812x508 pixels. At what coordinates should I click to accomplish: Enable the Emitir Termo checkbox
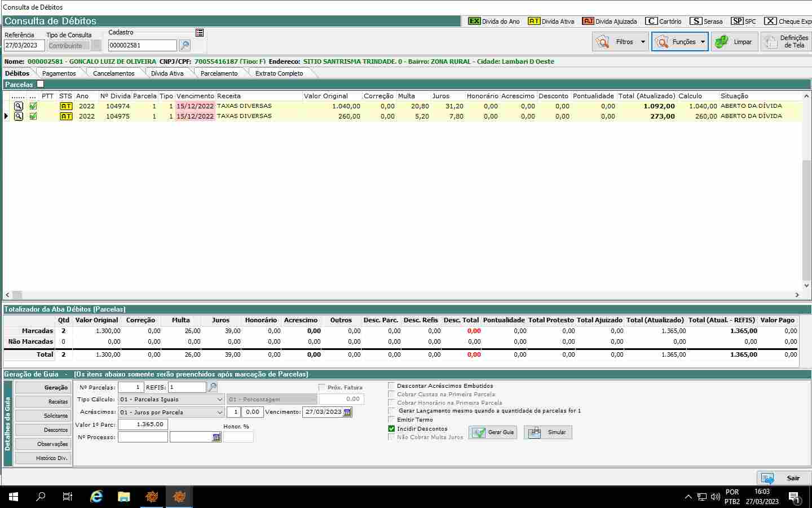pyautogui.click(x=391, y=419)
